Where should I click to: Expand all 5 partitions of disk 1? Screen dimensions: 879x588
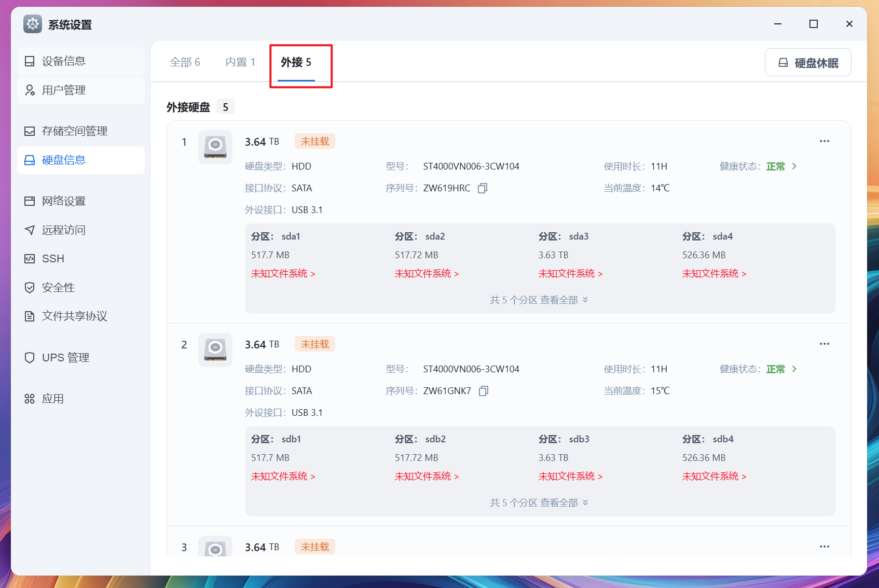539,300
